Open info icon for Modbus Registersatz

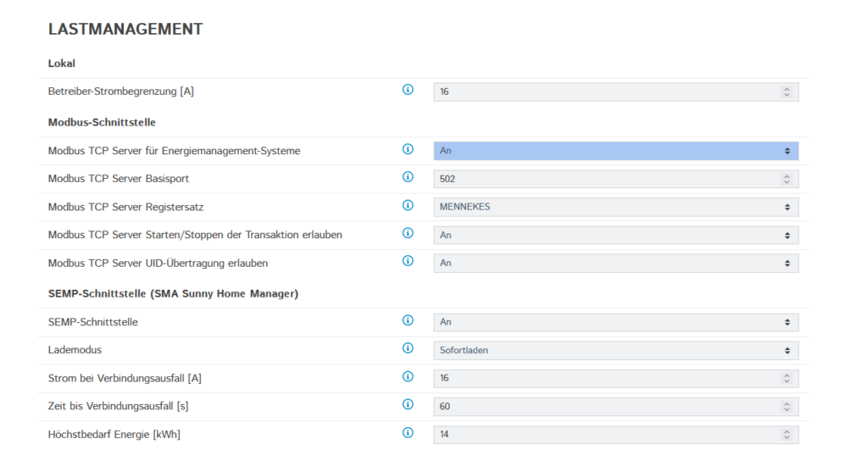click(x=408, y=205)
